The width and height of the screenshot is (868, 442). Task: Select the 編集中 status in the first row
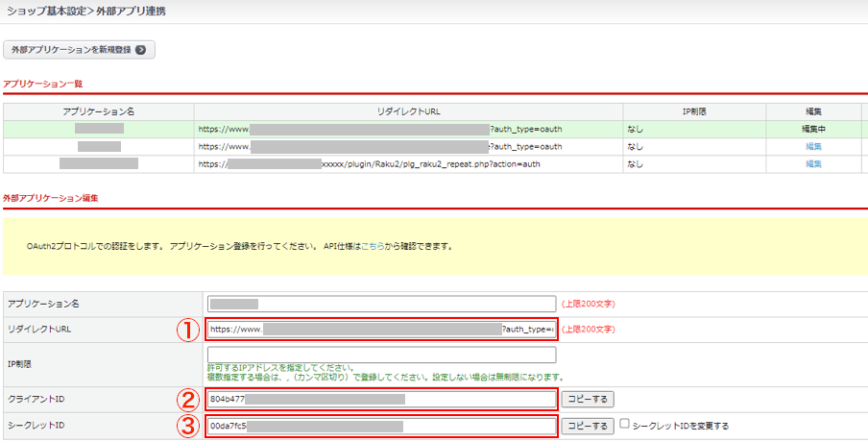(813, 128)
